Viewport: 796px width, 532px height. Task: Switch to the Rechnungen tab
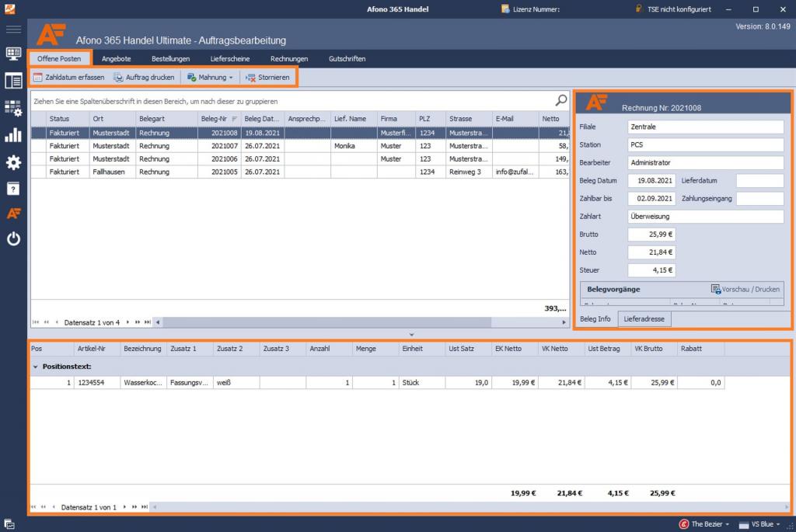(289, 59)
